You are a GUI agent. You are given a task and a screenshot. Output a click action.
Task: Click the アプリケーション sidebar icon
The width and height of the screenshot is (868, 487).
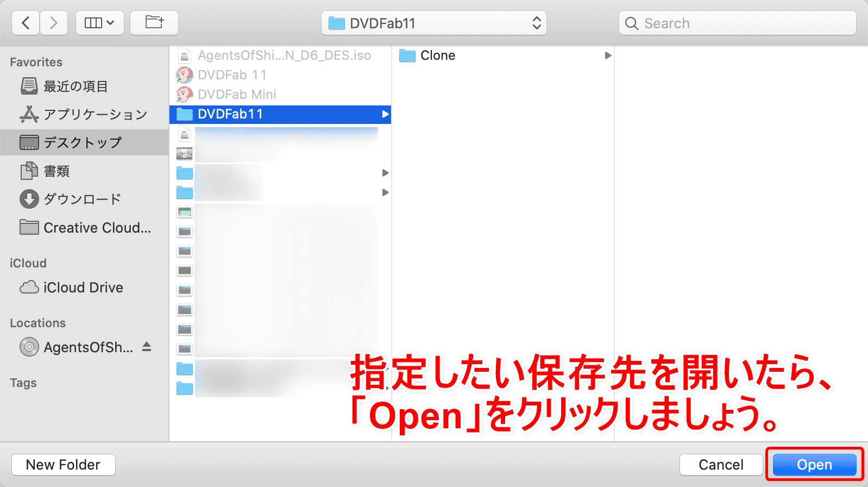[29, 114]
